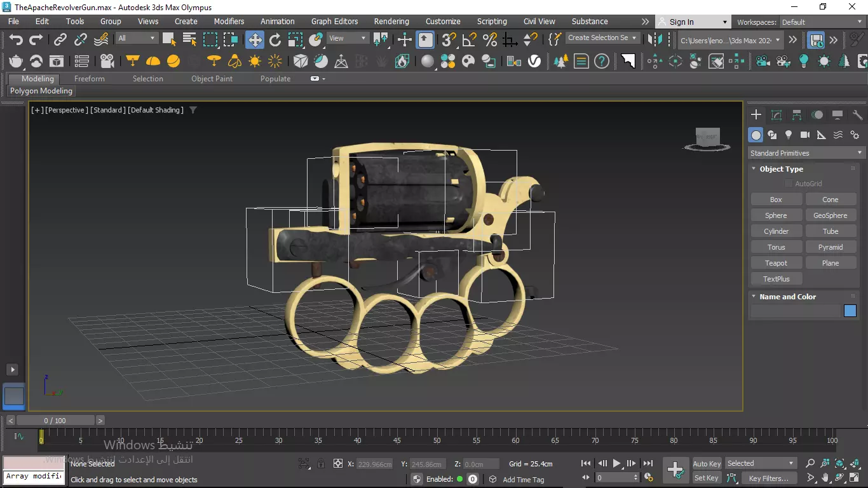The width and height of the screenshot is (868, 488).
Task: Click the Bind to Space Warp icon
Action: pyautogui.click(x=101, y=39)
